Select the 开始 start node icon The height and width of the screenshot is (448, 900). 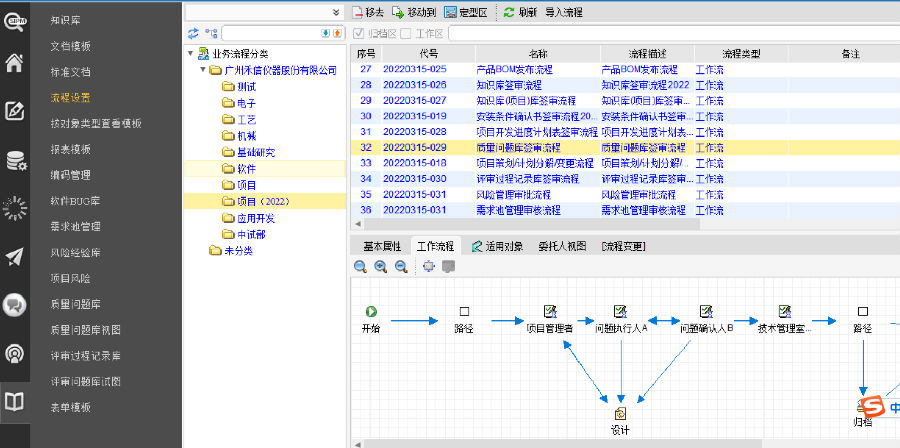(x=371, y=312)
